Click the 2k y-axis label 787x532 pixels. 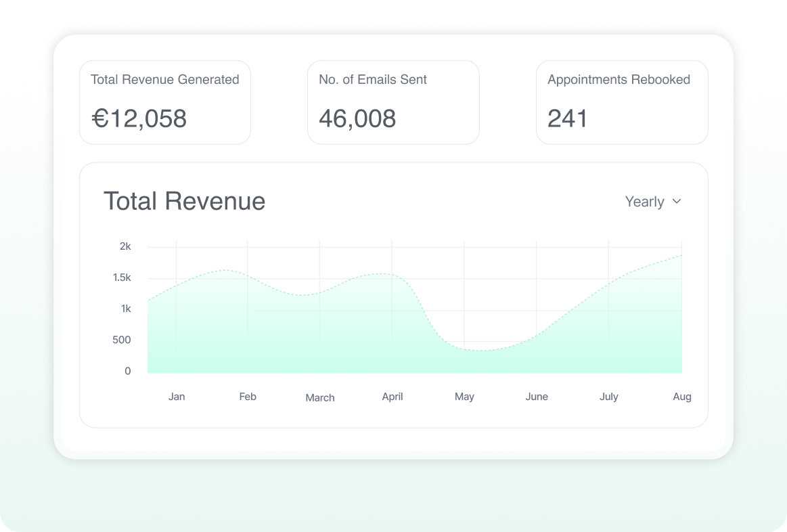(125, 246)
